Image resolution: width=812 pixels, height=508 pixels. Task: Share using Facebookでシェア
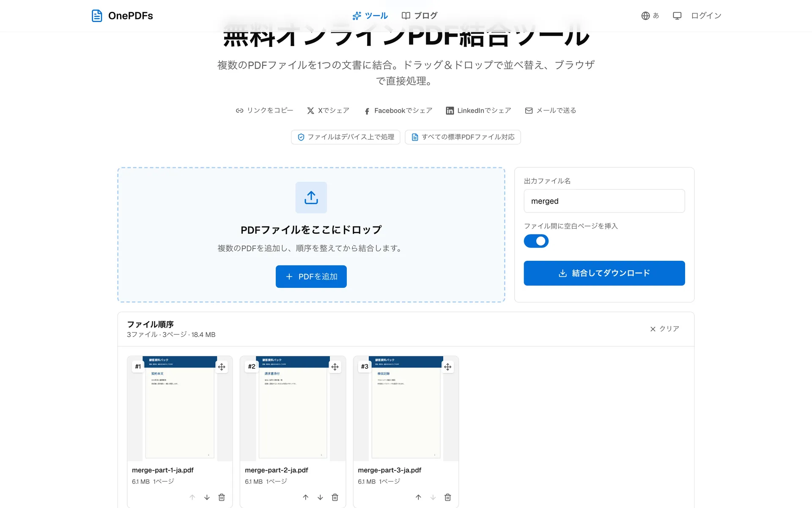[398, 110]
